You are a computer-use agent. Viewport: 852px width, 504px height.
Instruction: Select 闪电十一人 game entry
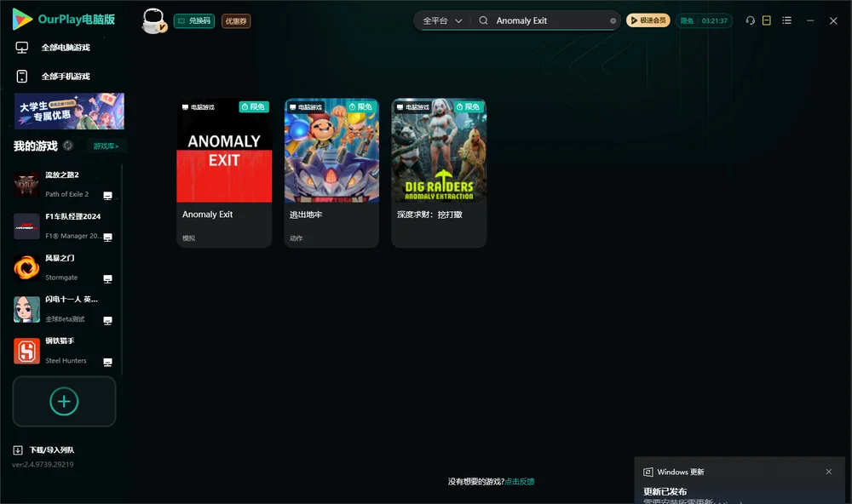pos(64,309)
